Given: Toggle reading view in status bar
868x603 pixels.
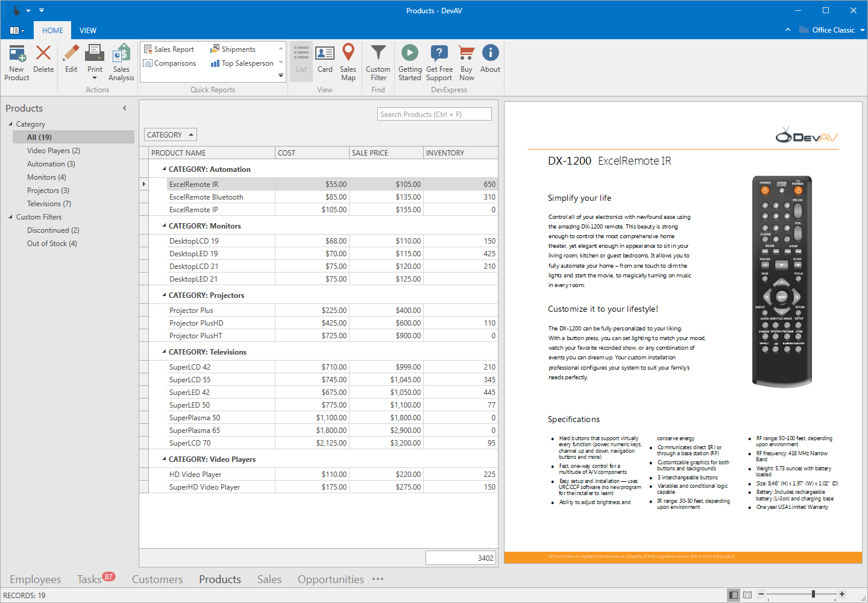Looking at the screenshot, I should (x=747, y=595).
